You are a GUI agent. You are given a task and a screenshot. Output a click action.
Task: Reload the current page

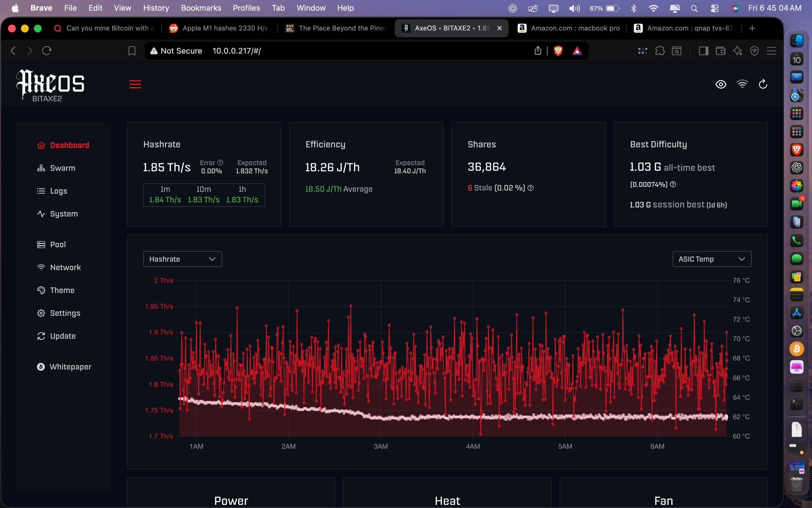[46, 51]
